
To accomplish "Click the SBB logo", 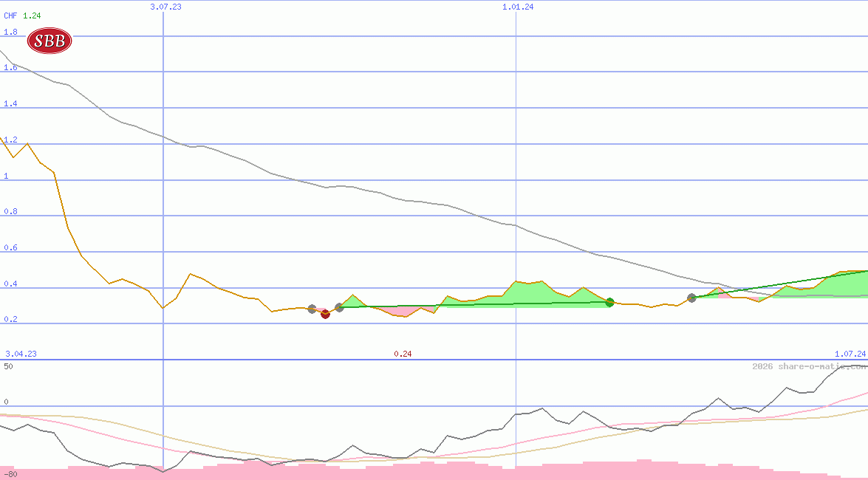I will (49, 41).
